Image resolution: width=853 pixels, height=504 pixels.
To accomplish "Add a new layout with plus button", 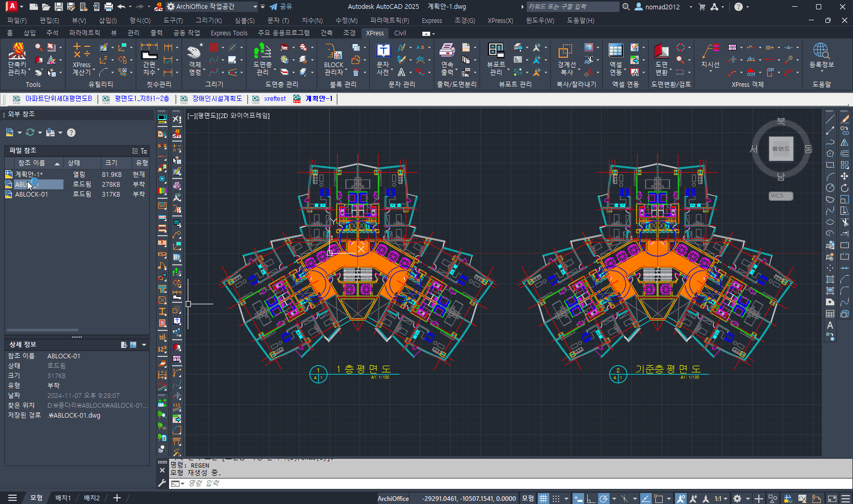I will 117,498.
